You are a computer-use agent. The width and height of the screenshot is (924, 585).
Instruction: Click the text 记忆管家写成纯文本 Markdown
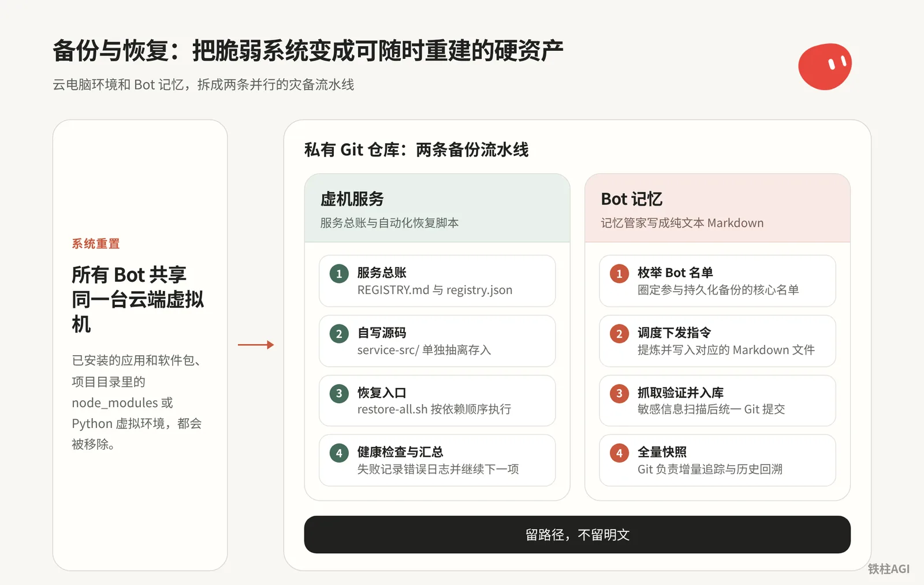(682, 223)
